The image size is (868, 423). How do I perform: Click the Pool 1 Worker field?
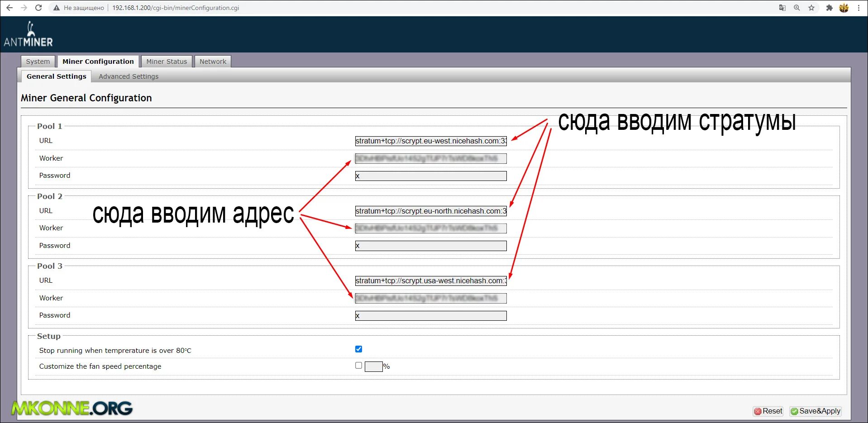(431, 158)
